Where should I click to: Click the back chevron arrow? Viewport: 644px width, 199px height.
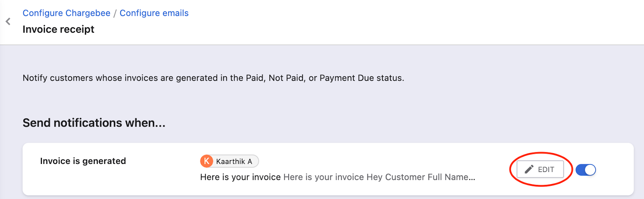[x=8, y=21]
